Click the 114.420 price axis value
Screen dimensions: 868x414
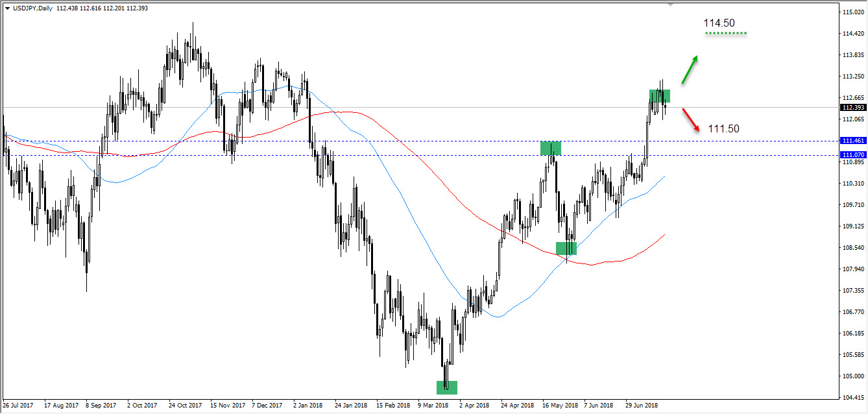coord(852,34)
